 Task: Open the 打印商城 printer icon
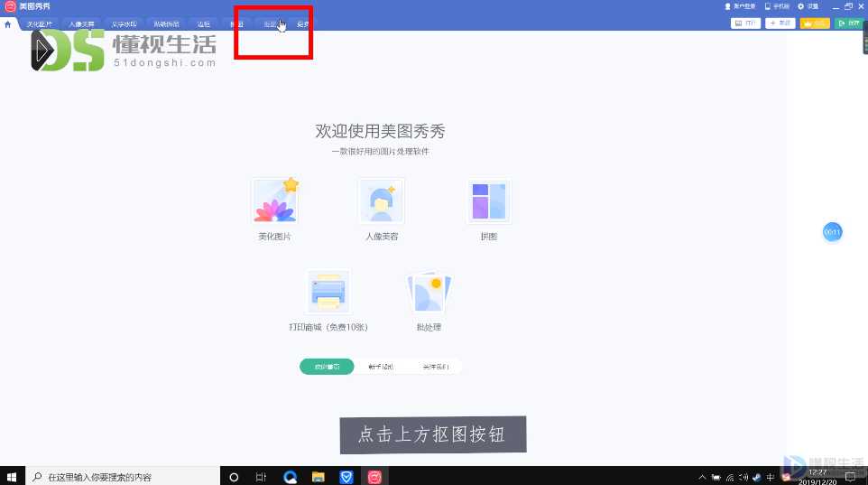click(x=328, y=292)
